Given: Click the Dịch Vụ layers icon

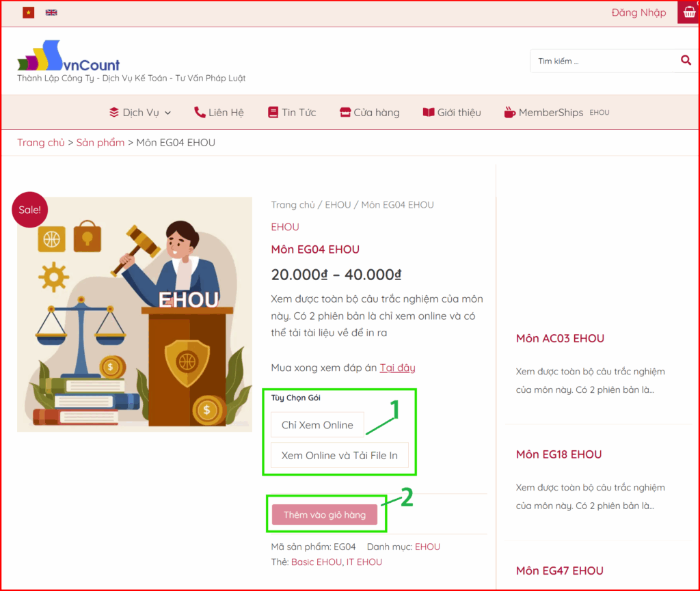Looking at the screenshot, I should [114, 113].
